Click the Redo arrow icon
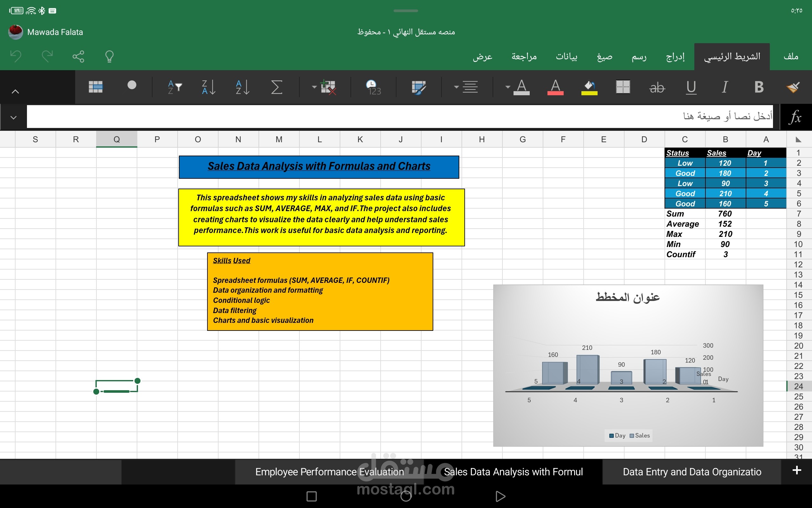 (x=47, y=56)
